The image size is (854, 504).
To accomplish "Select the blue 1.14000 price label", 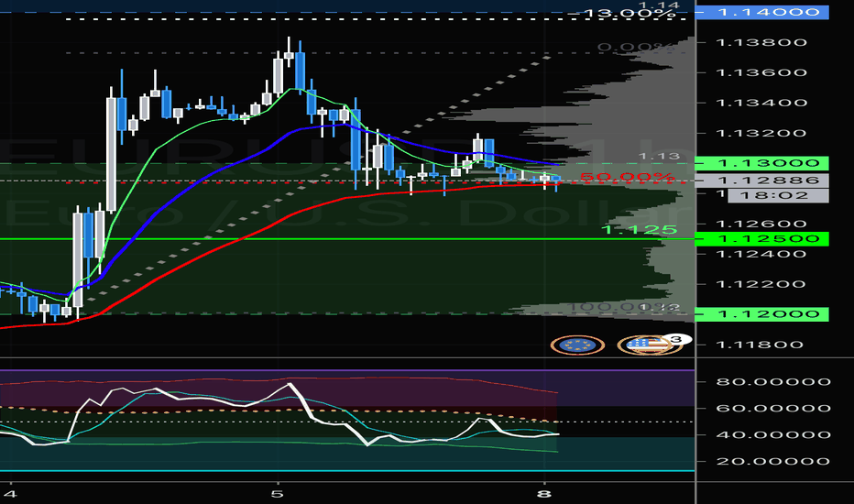I will point(762,12).
